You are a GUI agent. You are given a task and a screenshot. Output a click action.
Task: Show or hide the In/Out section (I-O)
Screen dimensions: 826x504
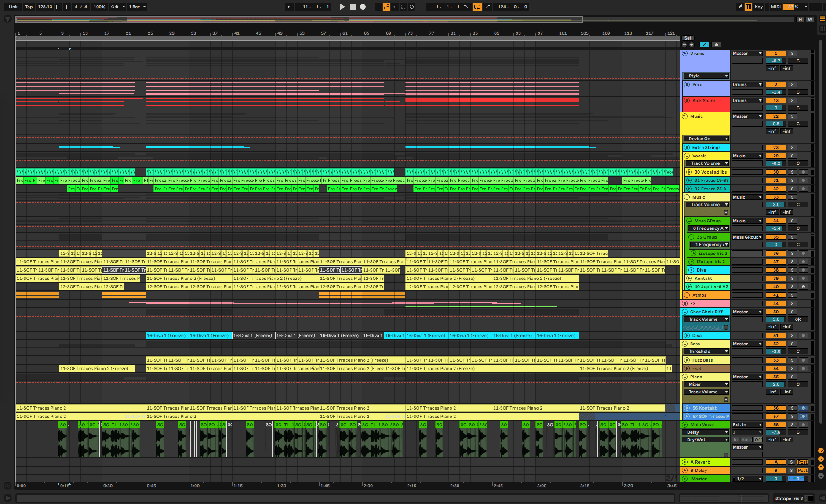point(821,451)
